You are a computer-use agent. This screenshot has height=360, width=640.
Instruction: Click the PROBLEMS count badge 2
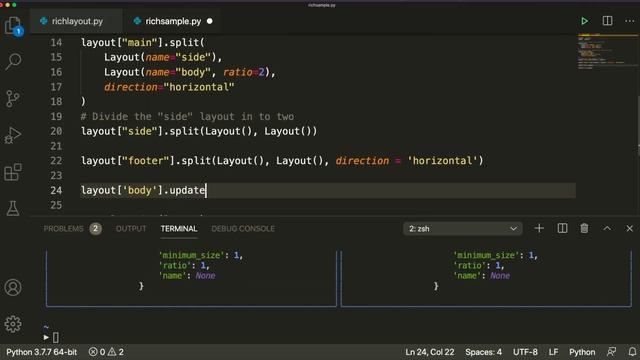96,229
